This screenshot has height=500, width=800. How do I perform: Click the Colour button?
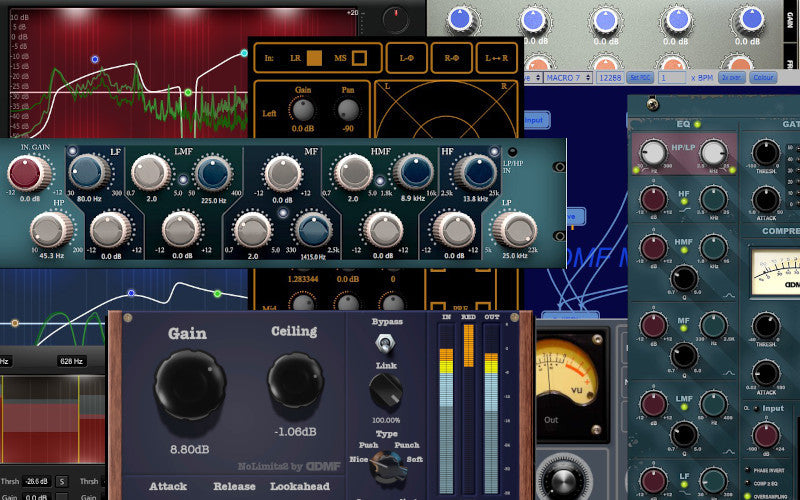(762, 77)
